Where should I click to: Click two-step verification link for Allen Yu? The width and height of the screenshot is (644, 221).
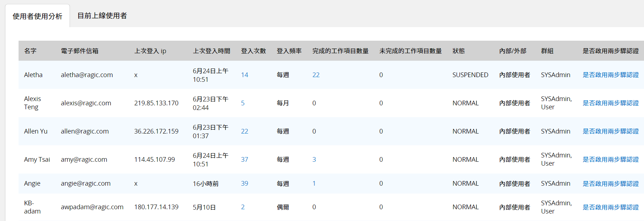point(610,131)
